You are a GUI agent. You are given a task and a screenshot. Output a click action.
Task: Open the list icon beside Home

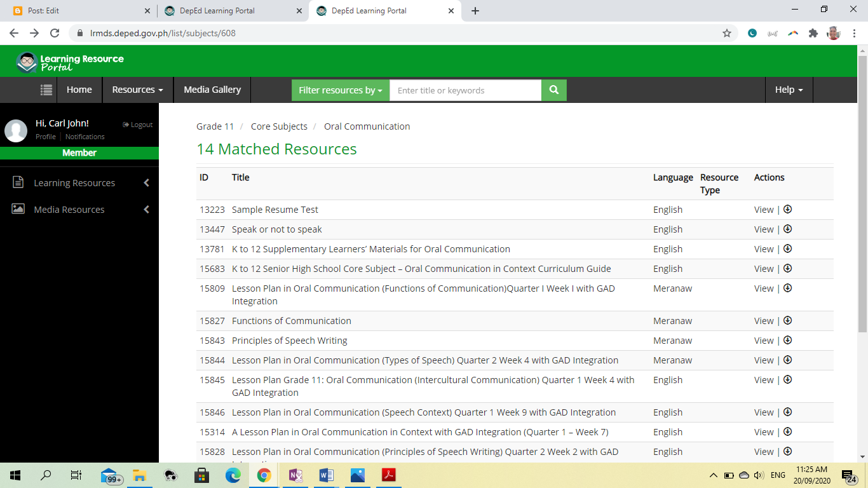click(x=46, y=90)
